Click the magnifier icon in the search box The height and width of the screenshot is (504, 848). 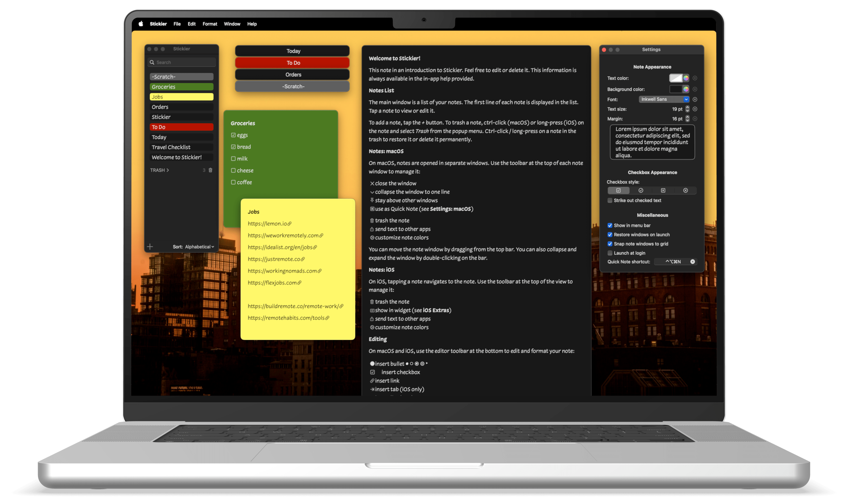152,62
